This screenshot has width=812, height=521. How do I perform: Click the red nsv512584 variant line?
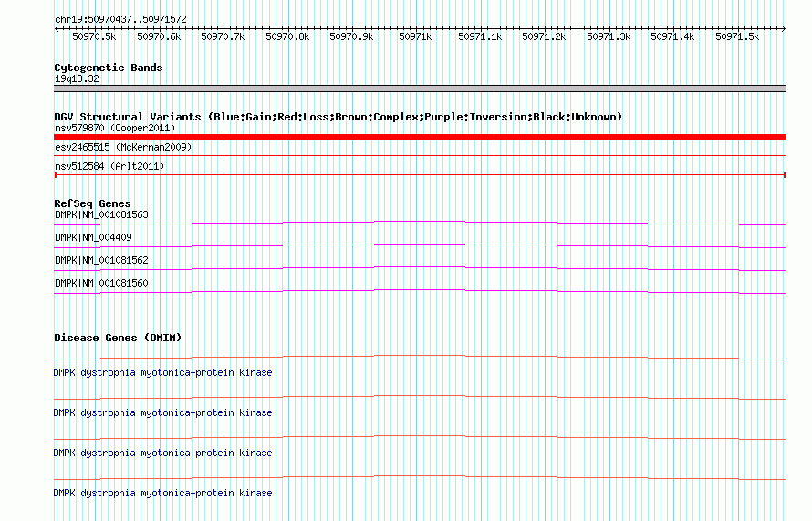pos(420,175)
